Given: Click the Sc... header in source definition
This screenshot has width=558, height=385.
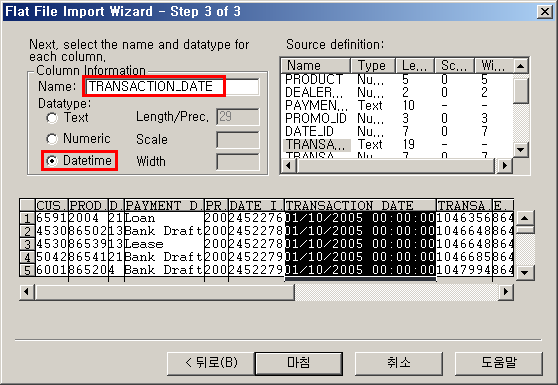Looking at the screenshot, I should (x=454, y=66).
